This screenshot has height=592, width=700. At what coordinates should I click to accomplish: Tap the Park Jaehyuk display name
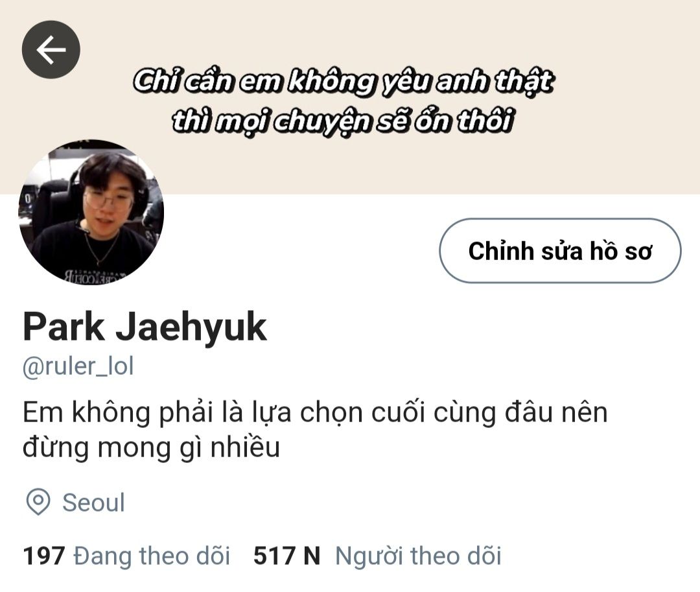[x=145, y=327]
